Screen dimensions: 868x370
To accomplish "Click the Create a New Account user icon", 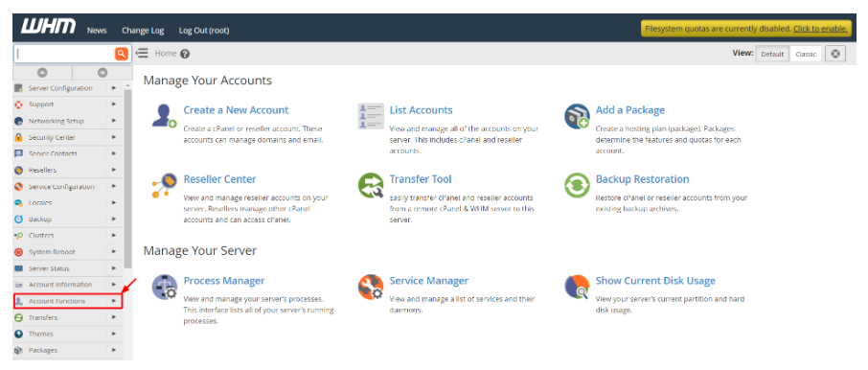I will pos(164,116).
